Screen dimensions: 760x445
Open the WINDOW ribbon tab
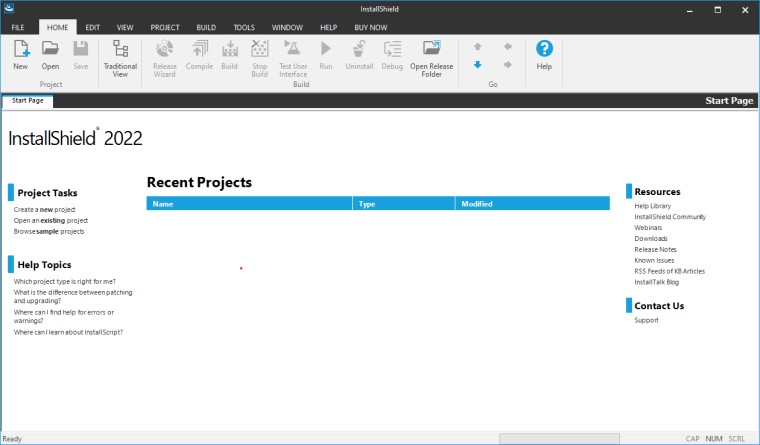click(x=287, y=28)
